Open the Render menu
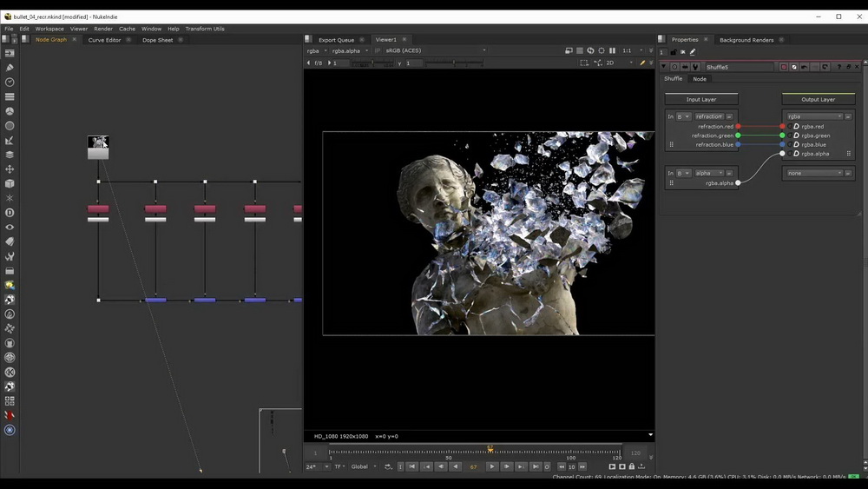This screenshot has width=868, height=489. point(103,29)
